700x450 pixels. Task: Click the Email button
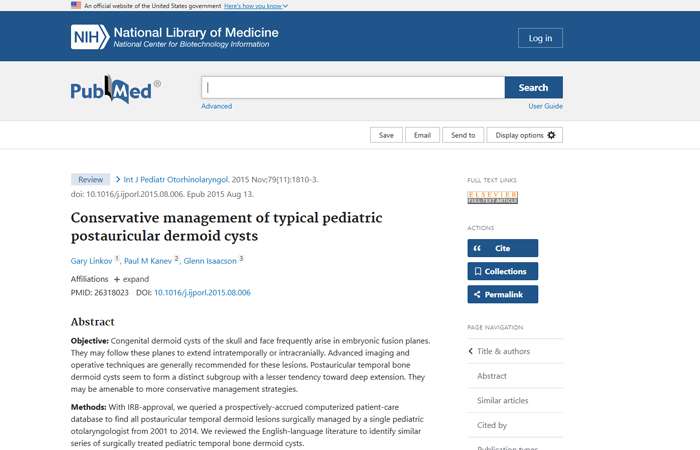click(x=422, y=135)
